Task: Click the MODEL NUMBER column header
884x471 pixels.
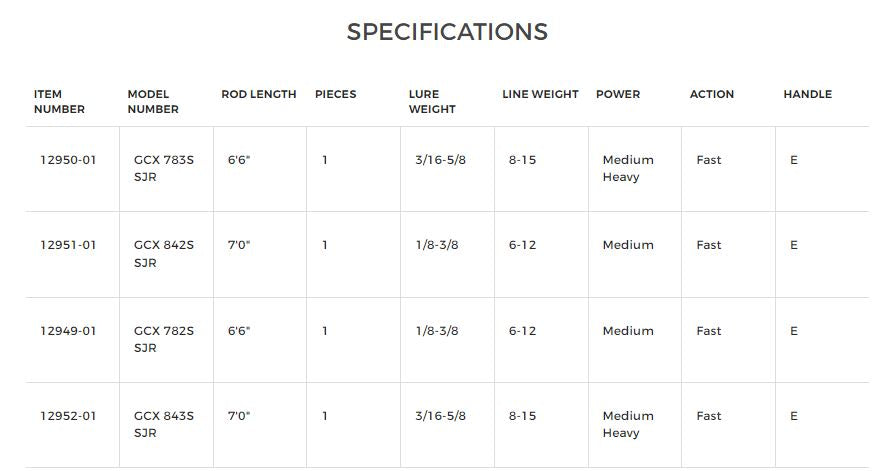Action: (x=153, y=101)
